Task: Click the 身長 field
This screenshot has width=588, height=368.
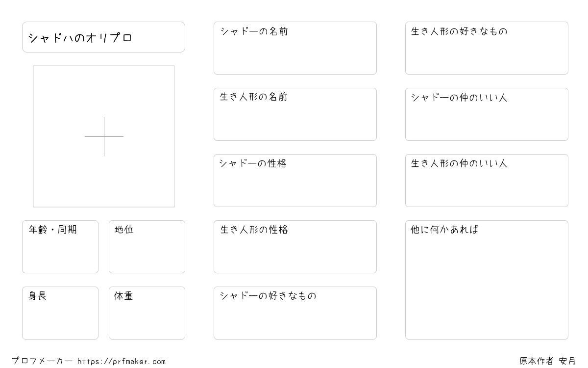Action: click(x=60, y=313)
